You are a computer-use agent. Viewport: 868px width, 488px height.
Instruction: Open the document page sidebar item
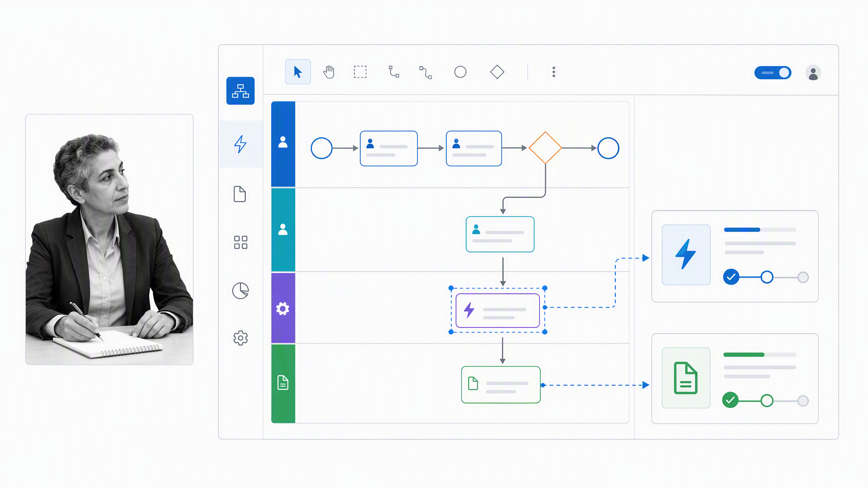pyautogui.click(x=240, y=194)
